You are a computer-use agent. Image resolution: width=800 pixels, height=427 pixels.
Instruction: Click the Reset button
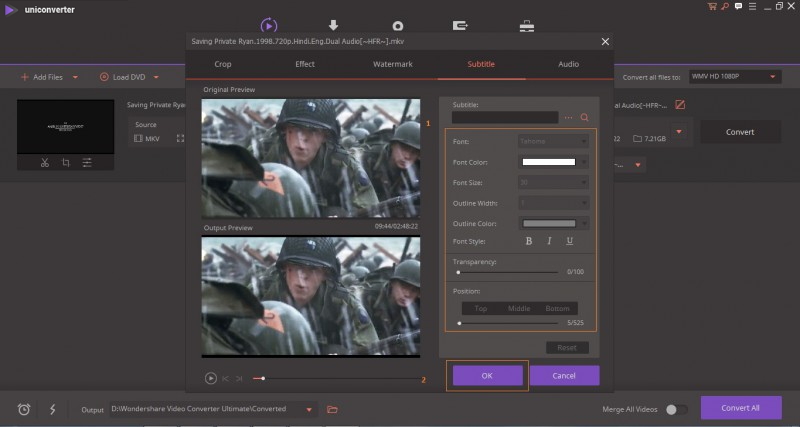(x=567, y=347)
